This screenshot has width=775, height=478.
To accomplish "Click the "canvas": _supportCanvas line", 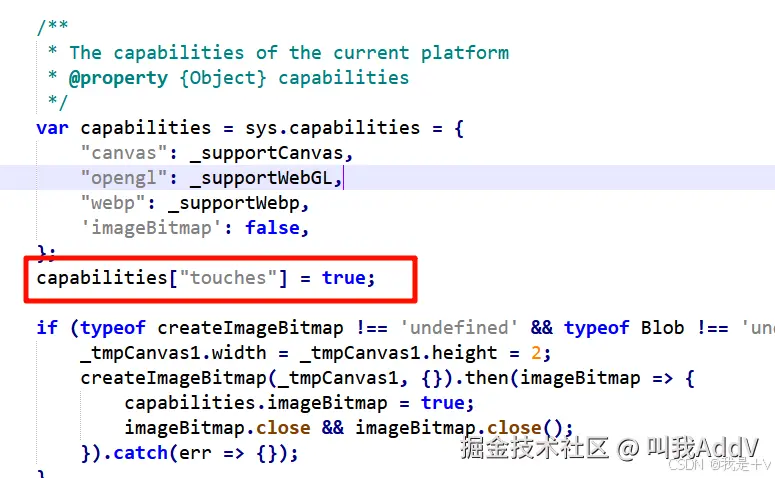I will click(217, 153).
